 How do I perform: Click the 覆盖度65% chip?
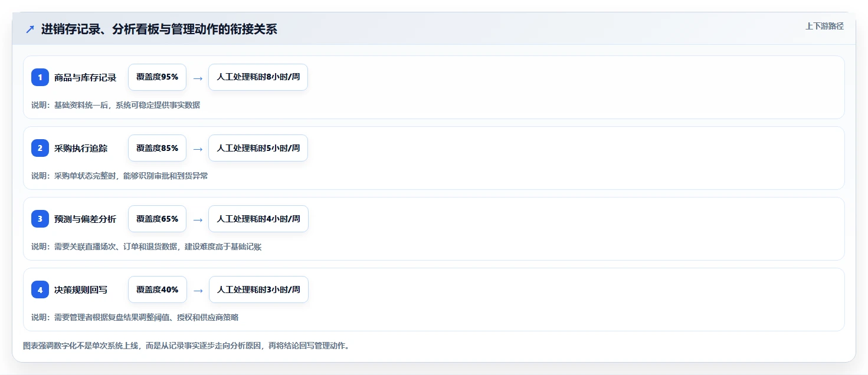[x=157, y=219]
